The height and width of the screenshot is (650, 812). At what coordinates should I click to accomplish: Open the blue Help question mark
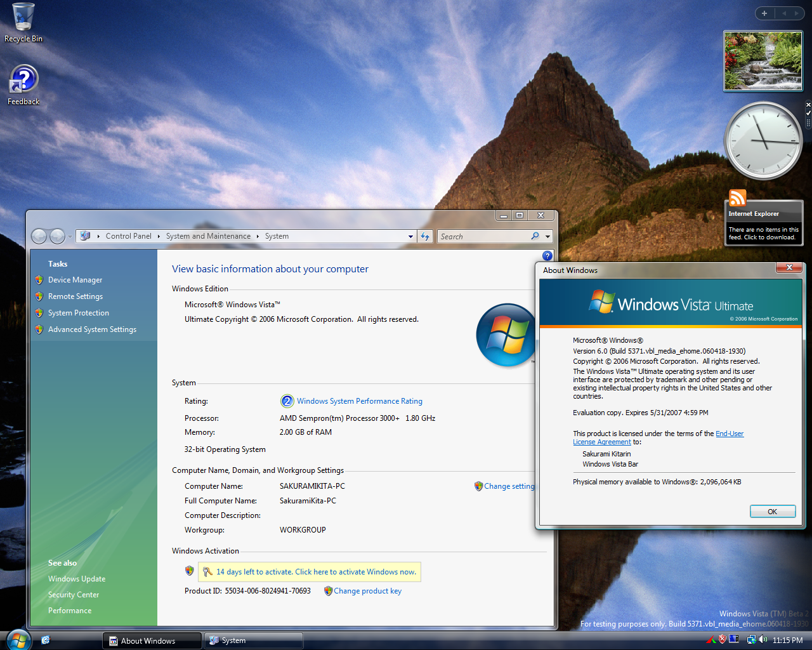[x=547, y=256]
